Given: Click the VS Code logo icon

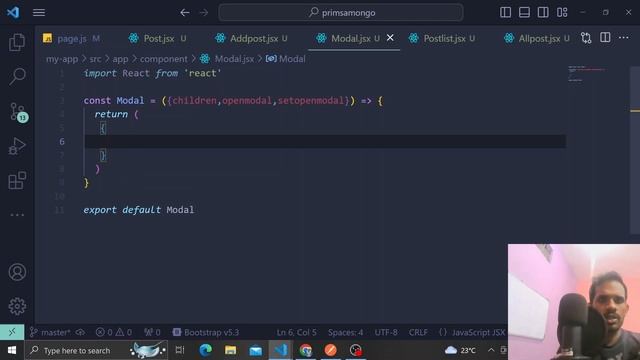Looking at the screenshot, I should point(13,12).
